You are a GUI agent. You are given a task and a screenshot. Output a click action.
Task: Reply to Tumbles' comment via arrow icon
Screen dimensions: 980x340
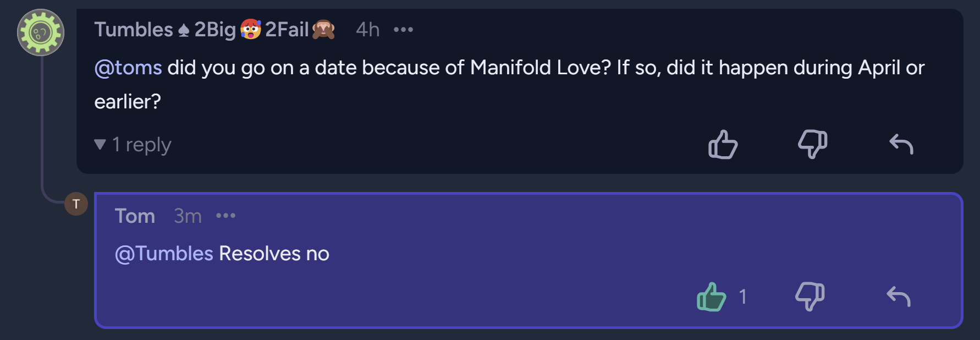(x=901, y=145)
